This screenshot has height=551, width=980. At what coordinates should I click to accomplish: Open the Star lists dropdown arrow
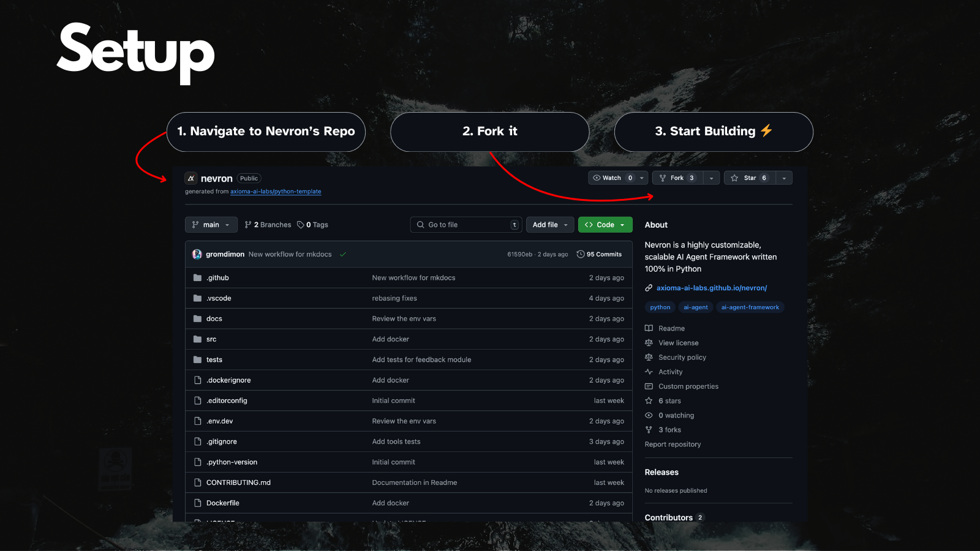(784, 178)
